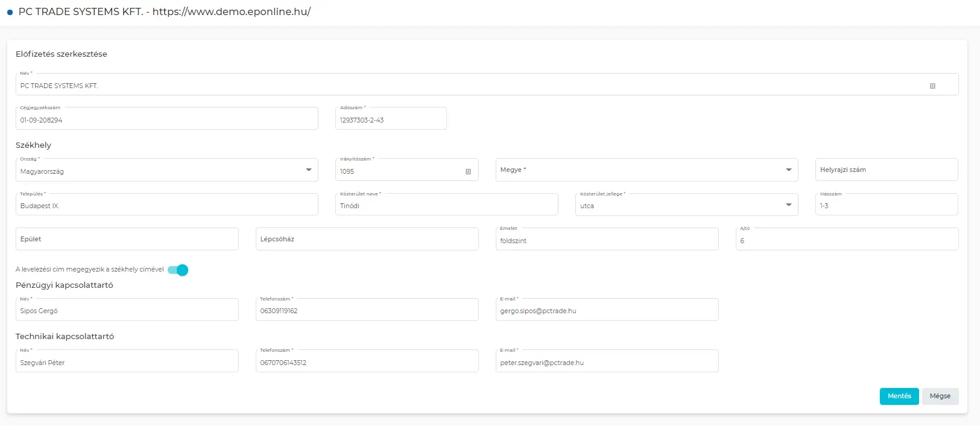Toggle the mailing address matches székhely switch
980x426 pixels.
tap(178, 270)
